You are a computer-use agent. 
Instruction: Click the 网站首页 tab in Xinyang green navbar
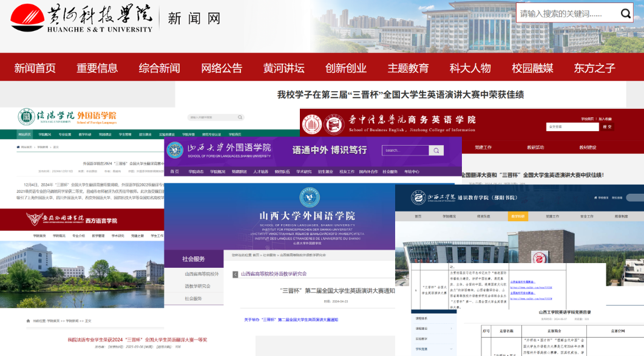point(24,134)
